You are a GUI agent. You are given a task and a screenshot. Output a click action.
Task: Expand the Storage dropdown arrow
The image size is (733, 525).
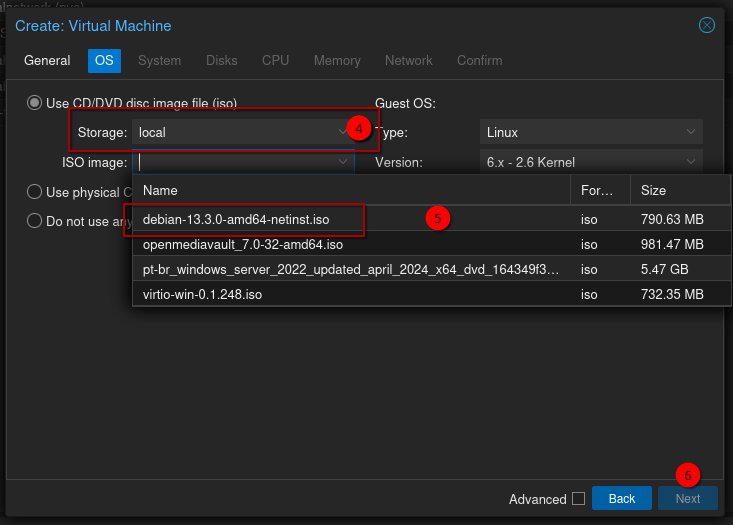343,132
